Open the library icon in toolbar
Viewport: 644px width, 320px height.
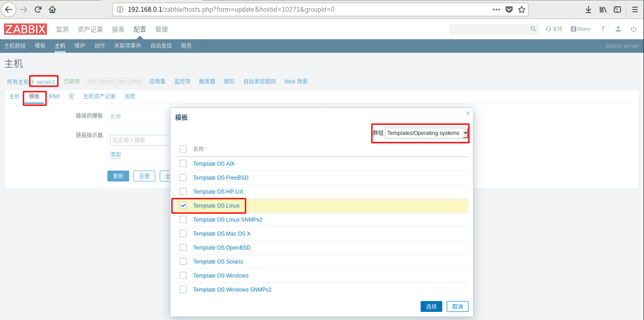coord(603,9)
